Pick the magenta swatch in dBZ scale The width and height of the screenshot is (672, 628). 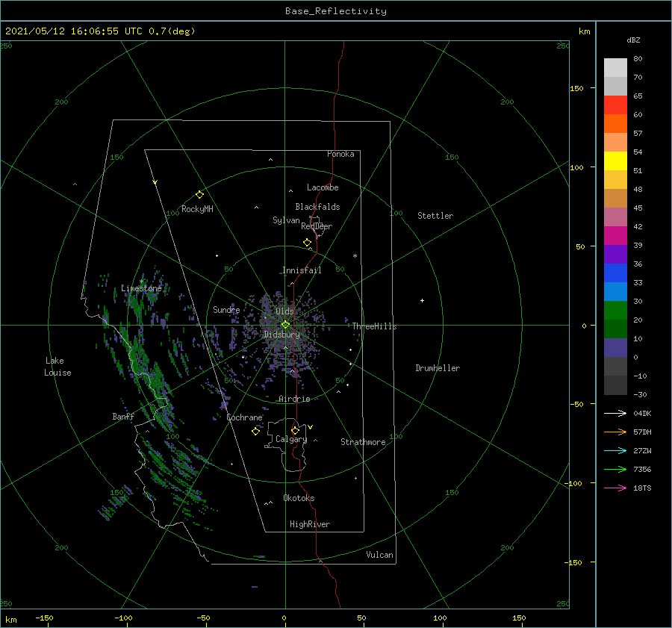pos(615,235)
